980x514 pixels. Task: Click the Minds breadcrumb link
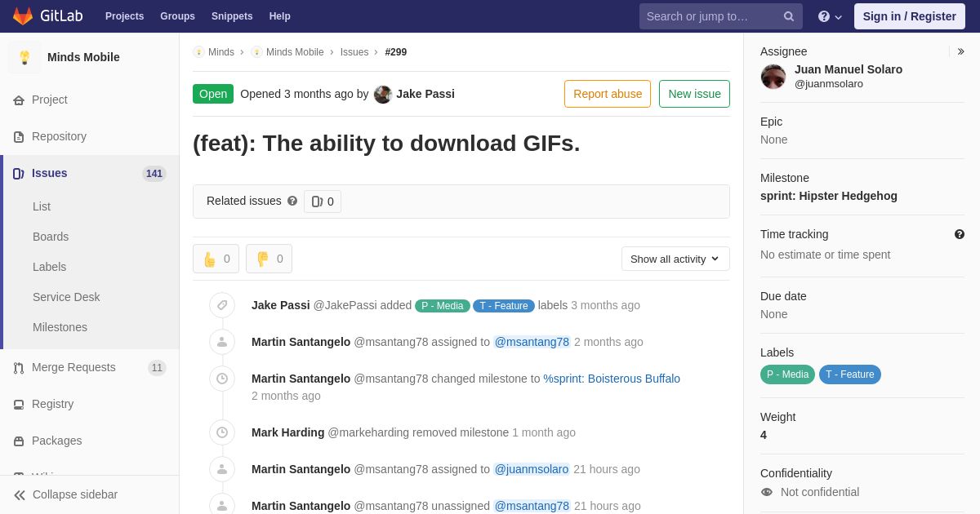221,52
